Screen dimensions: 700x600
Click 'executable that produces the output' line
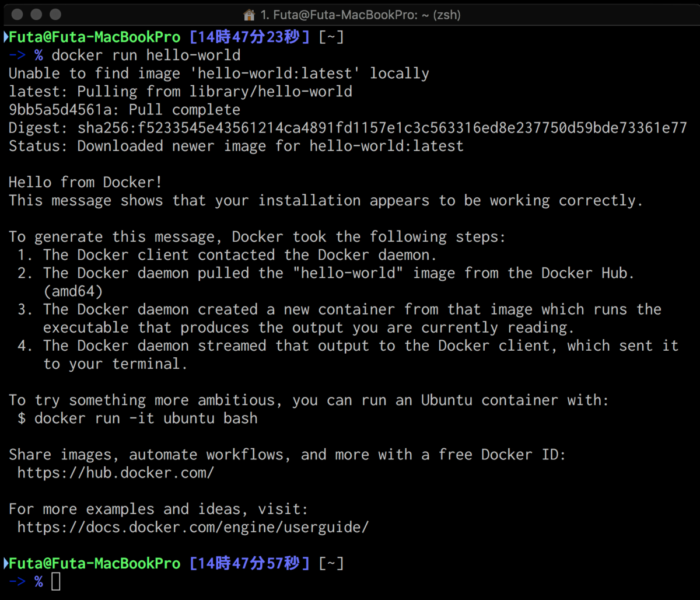click(x=309, y=327)
